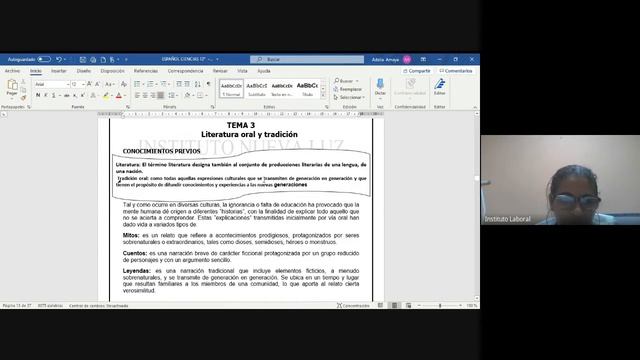Toggle the Autoguardado switch

[x=44, y=60]
